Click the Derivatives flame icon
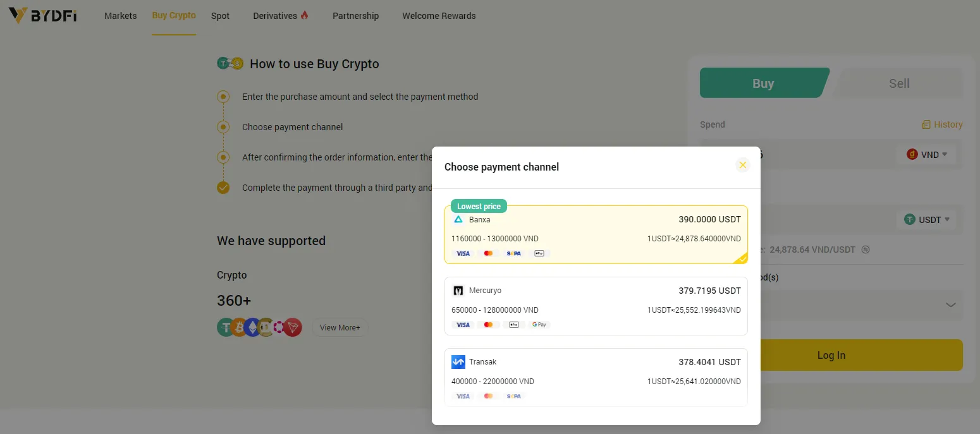Screen dimensions: 980x434 click(x=305, y=15)
